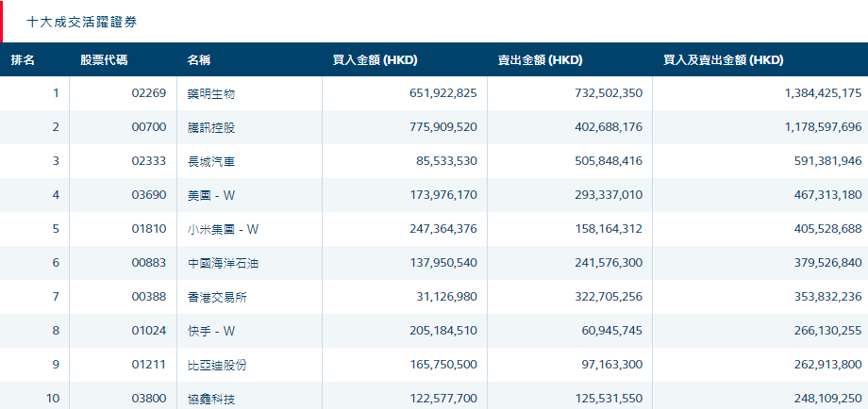
Task: Select stock code 00700
Action: (x=149, y=127)
